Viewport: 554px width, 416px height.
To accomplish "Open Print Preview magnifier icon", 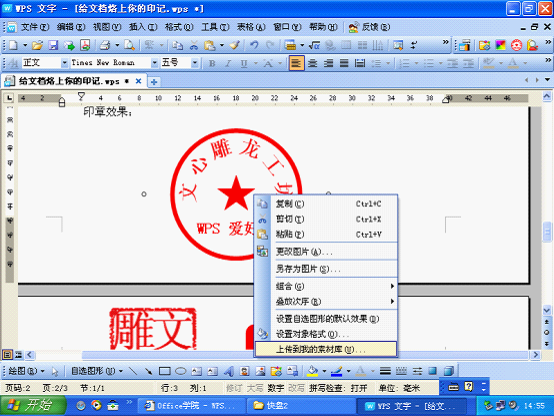I will (x=129, y=45).
